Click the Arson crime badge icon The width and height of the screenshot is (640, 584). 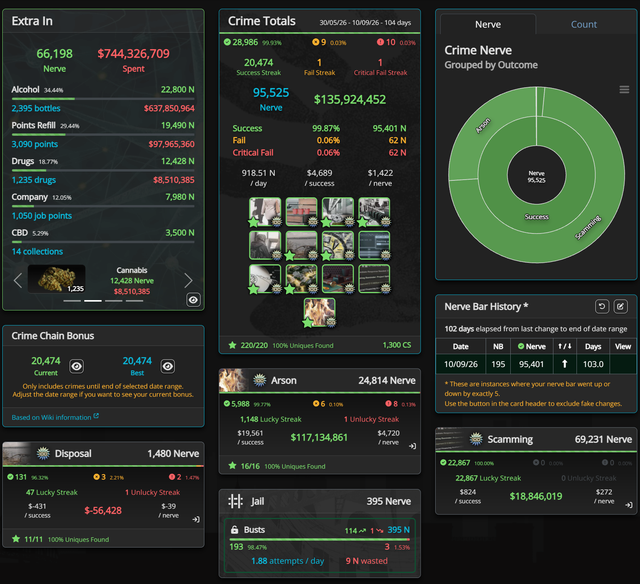(259, 380)
